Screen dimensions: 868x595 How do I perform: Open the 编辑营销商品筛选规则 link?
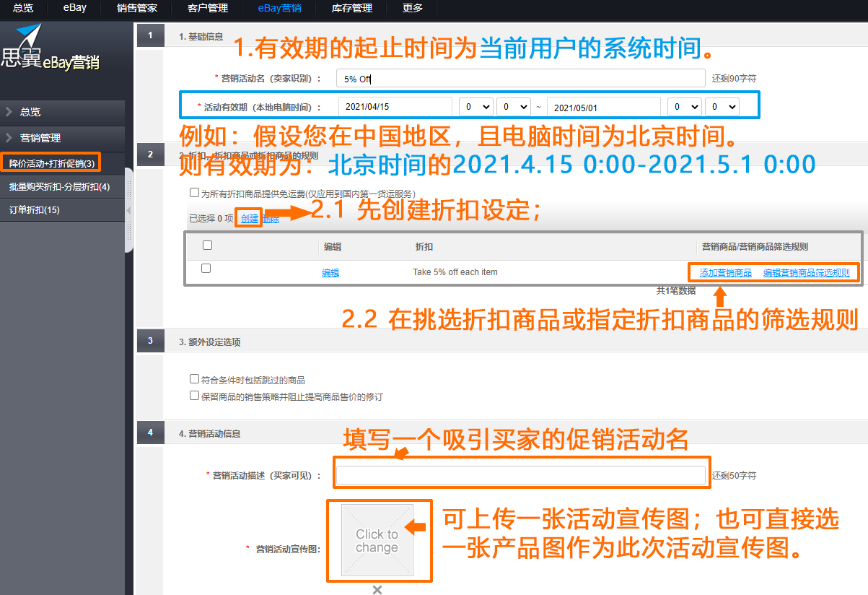(x=807, y=273)
